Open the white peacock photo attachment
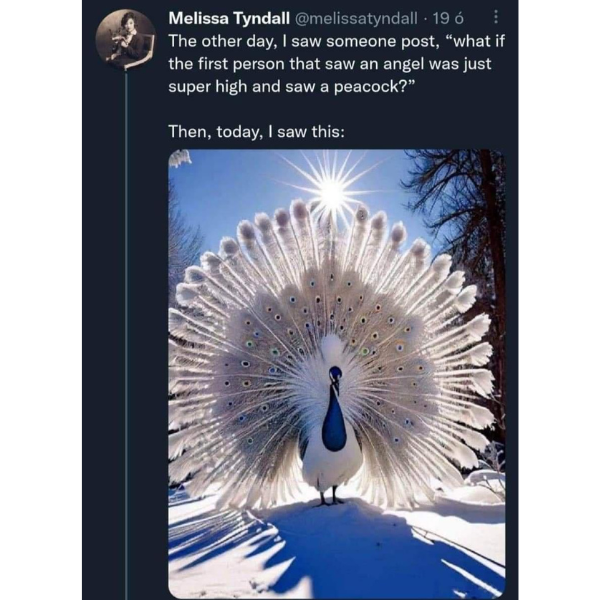 click(337, 373)
